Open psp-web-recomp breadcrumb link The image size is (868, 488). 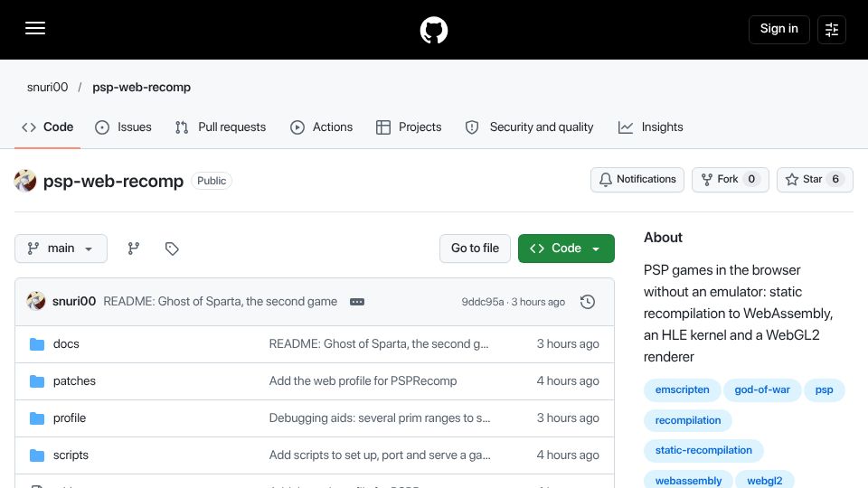coord(141,87)
